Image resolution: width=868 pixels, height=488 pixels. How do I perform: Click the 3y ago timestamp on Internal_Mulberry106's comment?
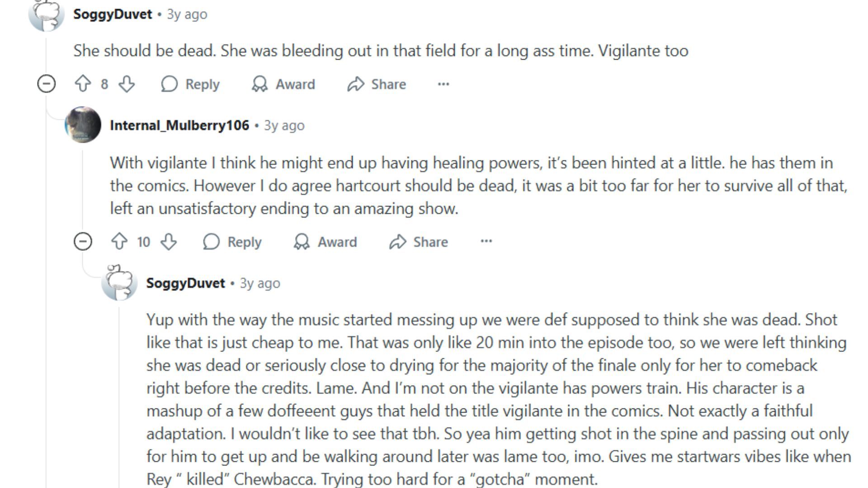284,125
